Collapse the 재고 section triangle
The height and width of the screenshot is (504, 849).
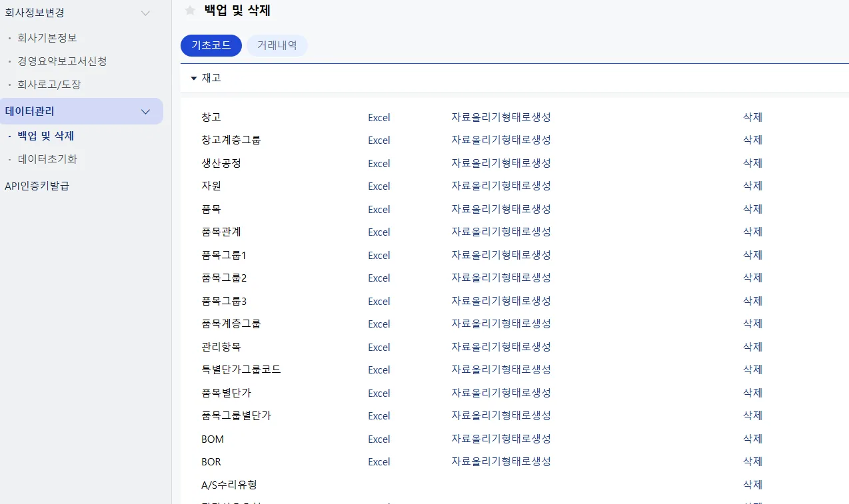click(194, 79)
